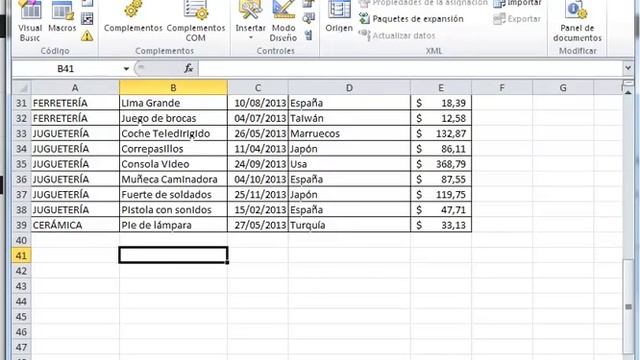Select column D header

pyautogui.click(x=349, y=88)
